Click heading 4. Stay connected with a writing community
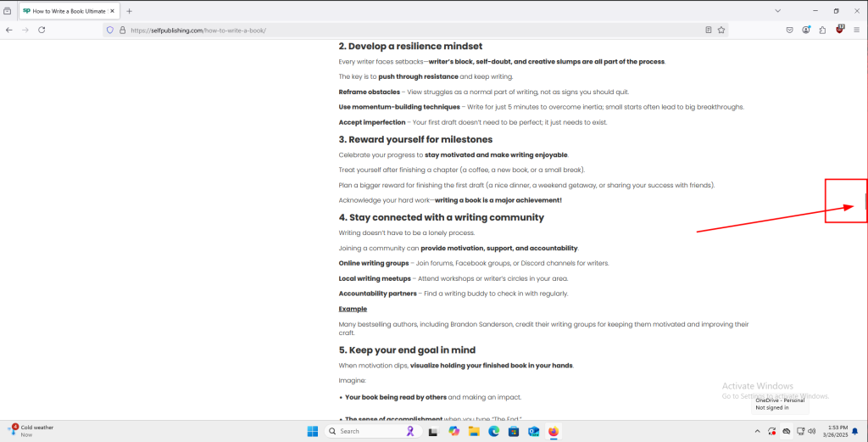The width and height of the screenshot is (868, 442). (441, 217)
